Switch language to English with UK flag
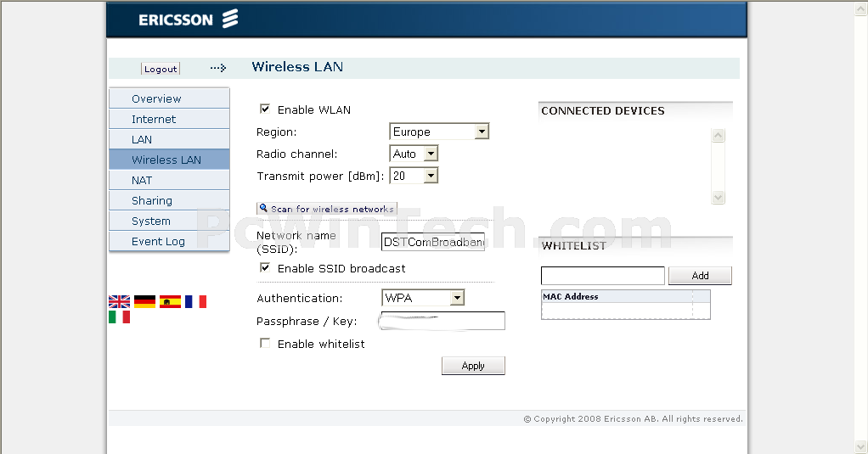The image size is (868, 454). coord(120,301)
